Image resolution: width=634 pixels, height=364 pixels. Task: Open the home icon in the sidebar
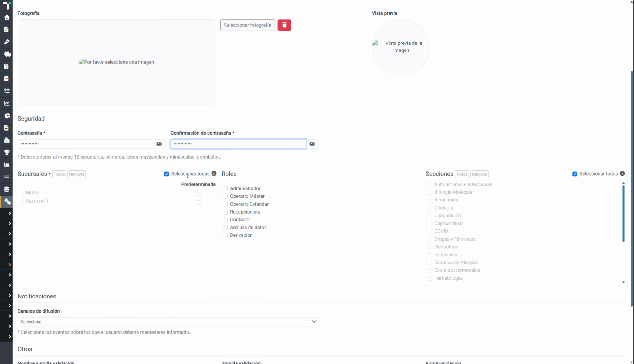point(7,18)
